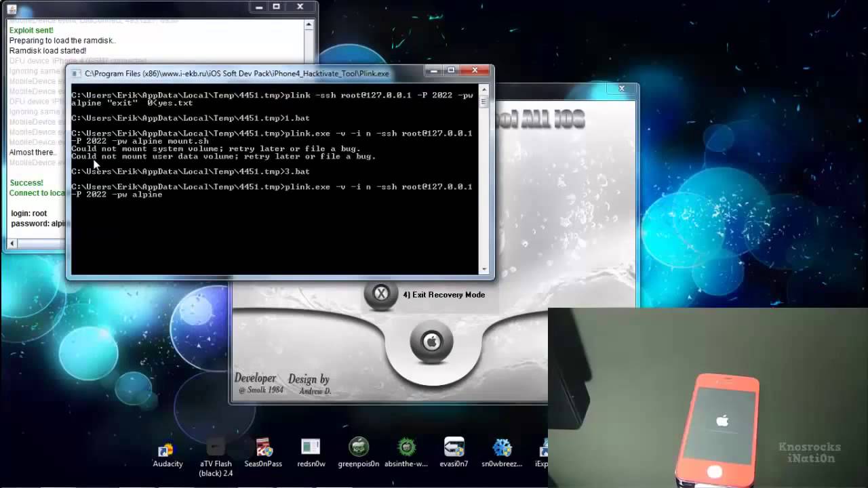The image size is (868, 488).
Task: Click 'Preparing to load the ramdisk..' line
Action: (x=62, y=41)
